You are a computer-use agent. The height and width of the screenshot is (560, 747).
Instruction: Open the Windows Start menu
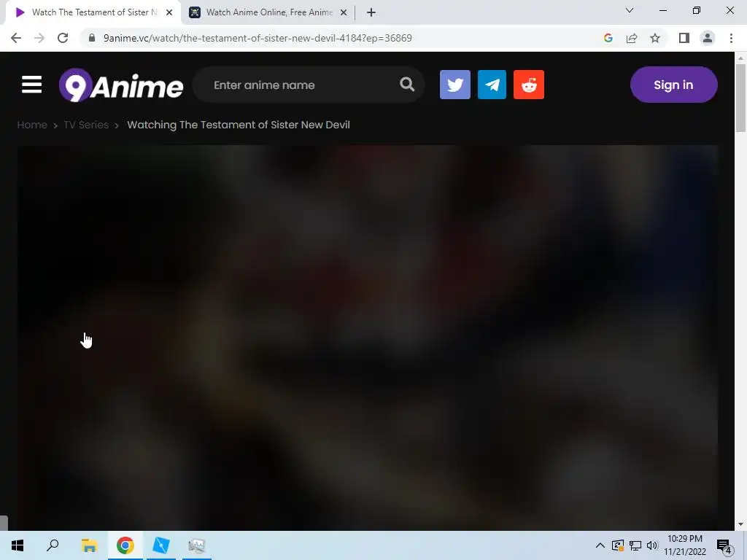pos(18,545)
